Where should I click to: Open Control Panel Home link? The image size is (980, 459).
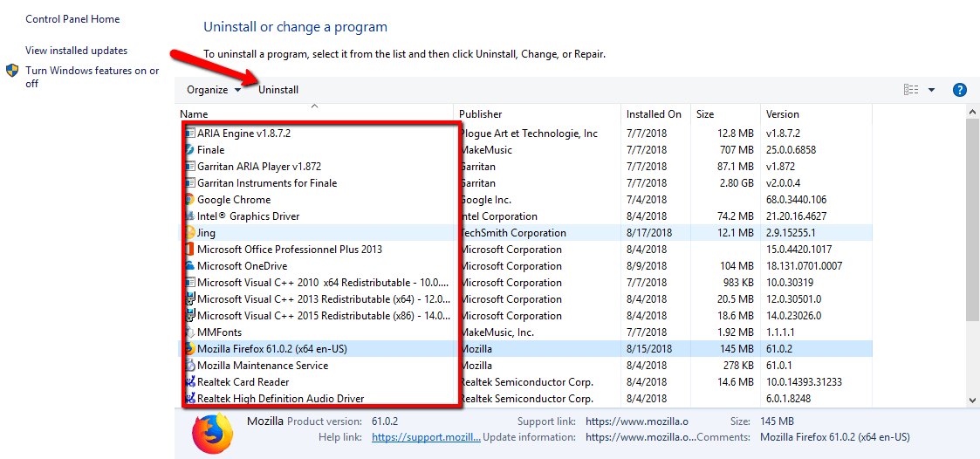72,19
